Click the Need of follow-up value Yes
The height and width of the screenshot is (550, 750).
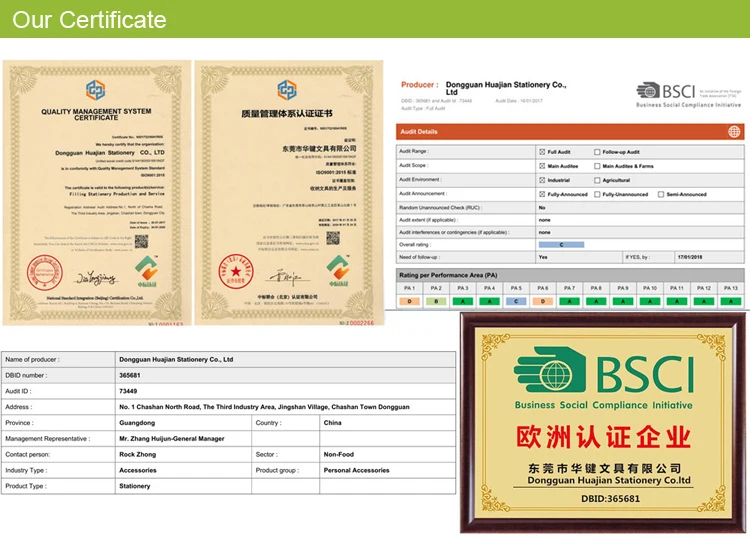coord(543,257)
